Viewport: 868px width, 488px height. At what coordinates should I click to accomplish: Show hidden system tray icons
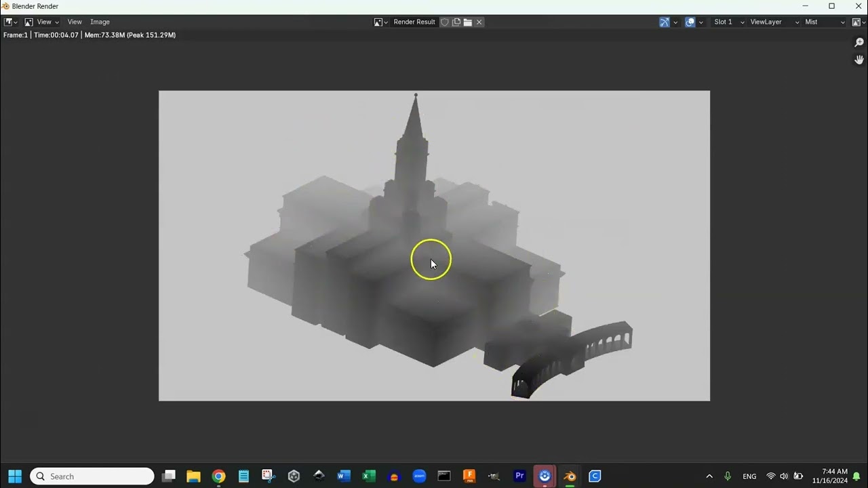click(x=709, y=476)
